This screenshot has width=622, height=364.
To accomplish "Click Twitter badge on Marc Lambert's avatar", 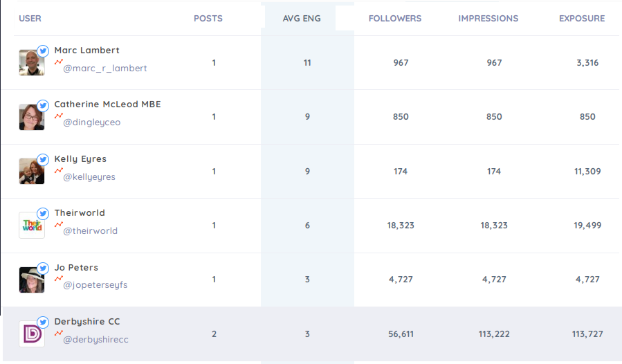I will click(x=43, y=51).
